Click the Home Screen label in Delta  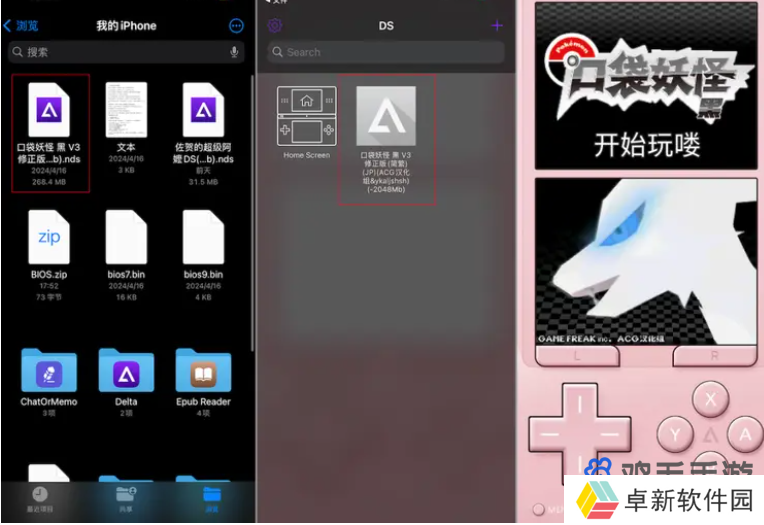[306, 155]
